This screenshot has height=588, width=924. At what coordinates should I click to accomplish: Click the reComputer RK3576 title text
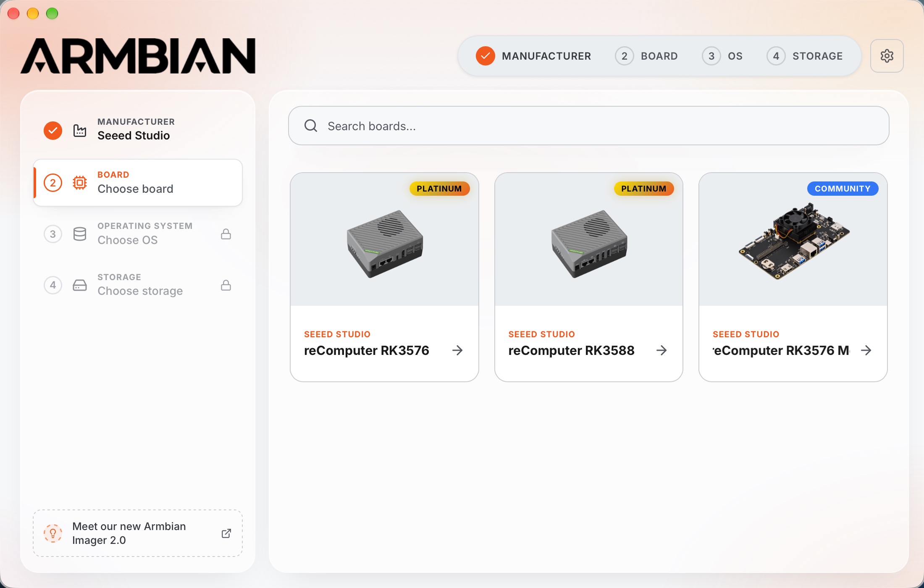pos(367,350)
